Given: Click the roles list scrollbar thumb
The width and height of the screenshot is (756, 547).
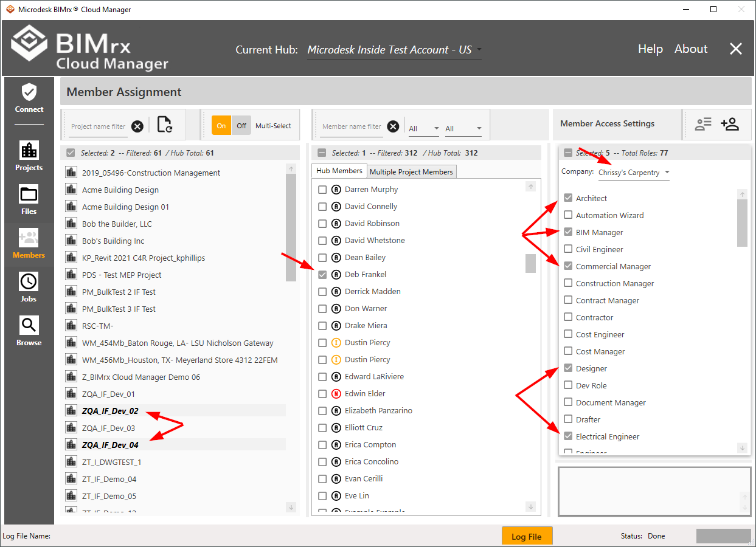Looking at the screenshot, I should pos(742,222).
